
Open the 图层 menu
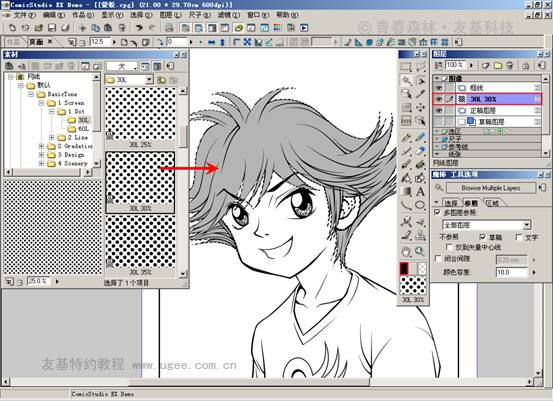point(171,15)
